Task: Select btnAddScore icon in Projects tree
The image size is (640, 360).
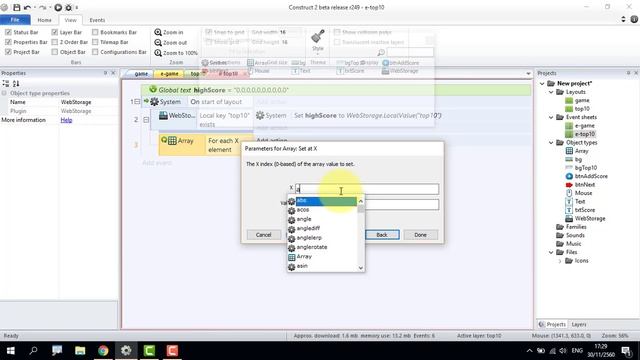Action: [x=569, y=176]
